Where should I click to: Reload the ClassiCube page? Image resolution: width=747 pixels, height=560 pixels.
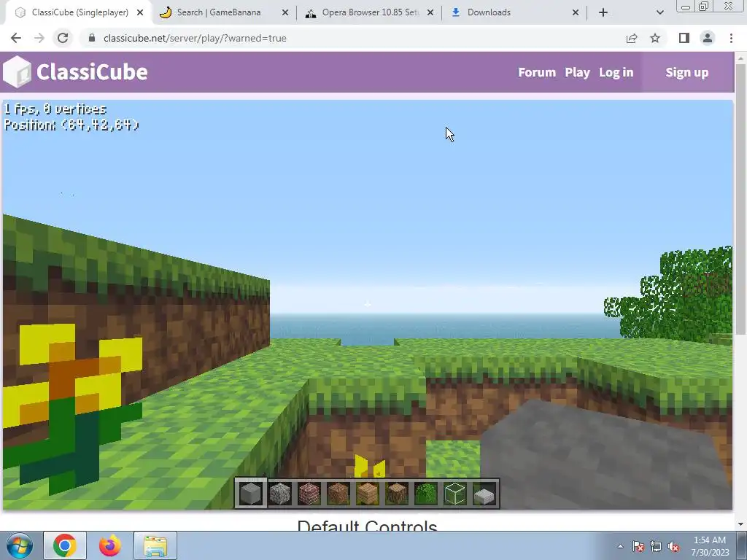(63, 38)
